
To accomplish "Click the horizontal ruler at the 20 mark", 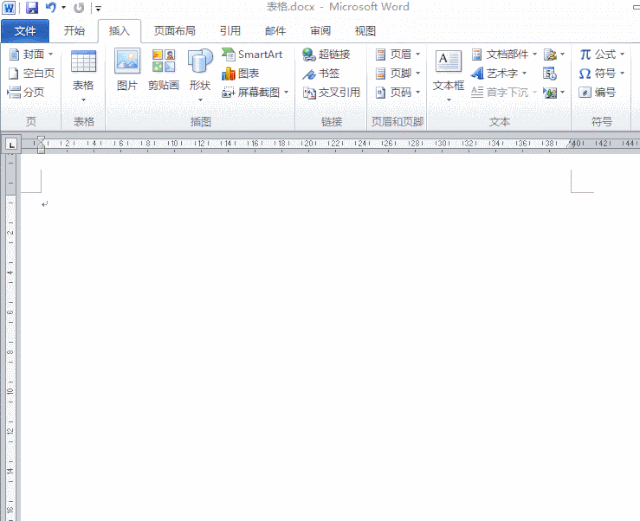I will click(x=308, y=143).
